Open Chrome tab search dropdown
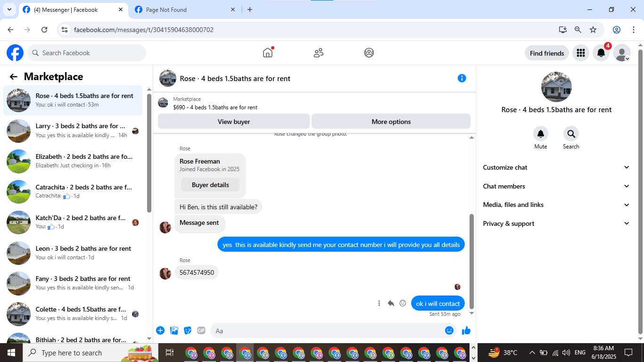644x362 pixels. 9,9
